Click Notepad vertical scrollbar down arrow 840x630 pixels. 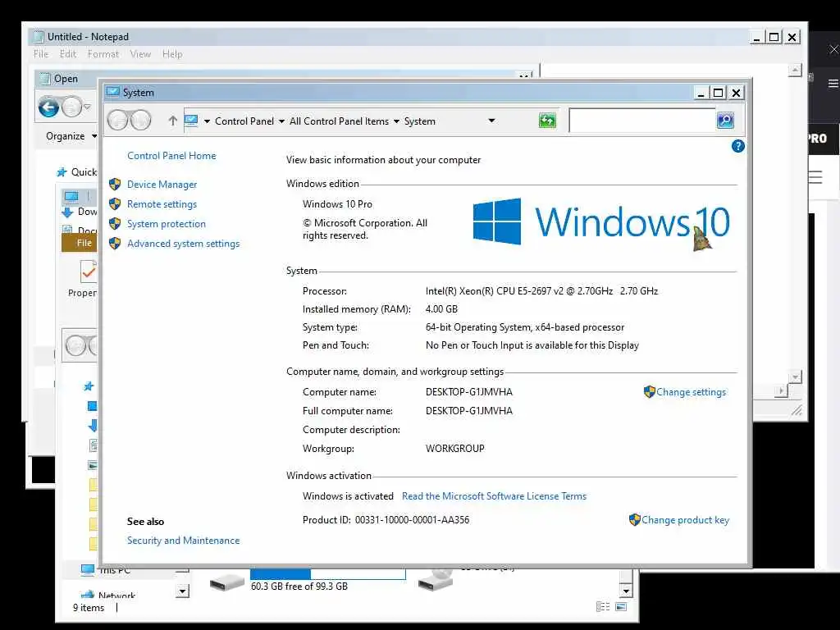coord(795,377)
